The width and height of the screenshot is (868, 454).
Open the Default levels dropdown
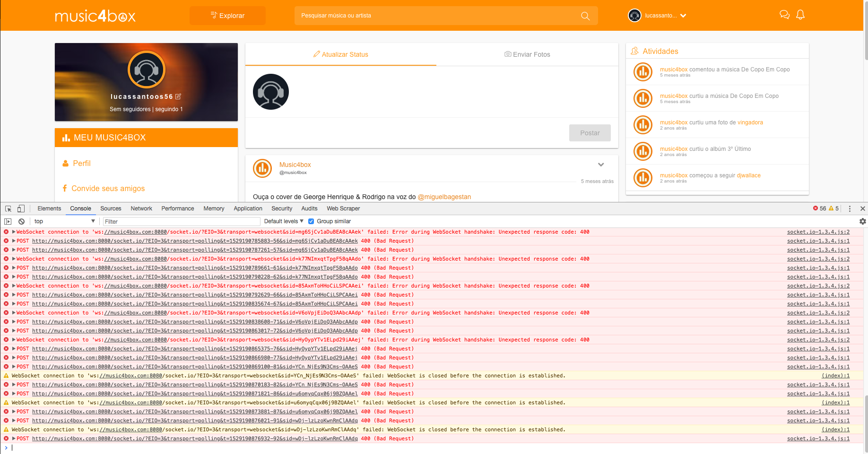click(x=284, y=221)
